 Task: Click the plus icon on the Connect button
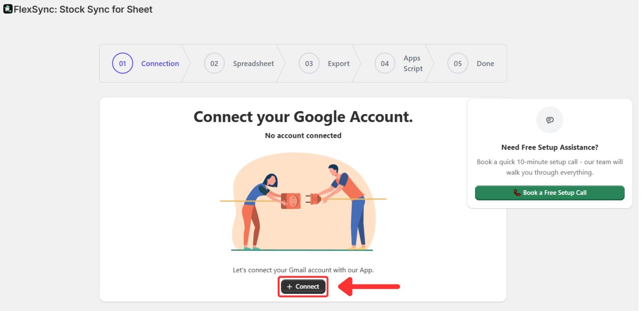(x=290, y=287)
